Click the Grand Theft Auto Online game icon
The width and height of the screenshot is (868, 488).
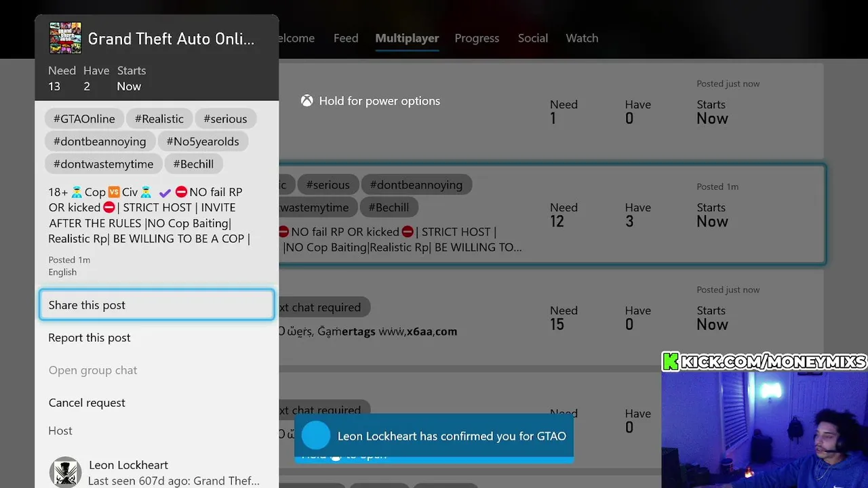pos(65,38)
